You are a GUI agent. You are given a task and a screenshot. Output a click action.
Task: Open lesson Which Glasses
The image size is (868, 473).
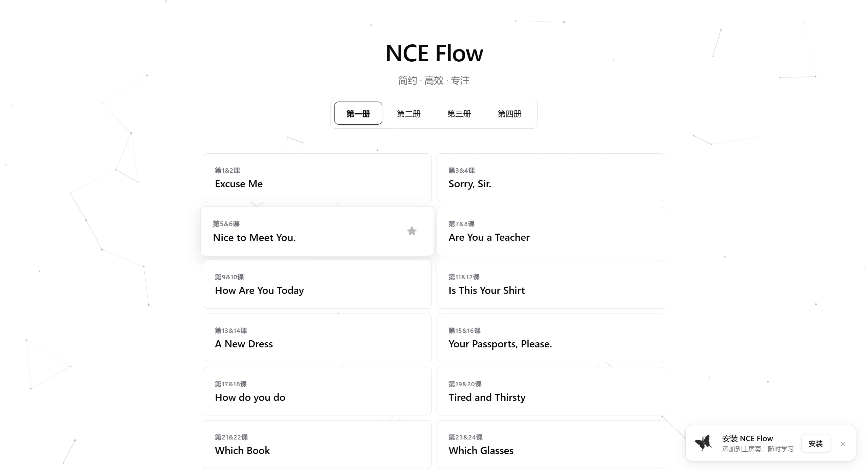click(550, 444)
